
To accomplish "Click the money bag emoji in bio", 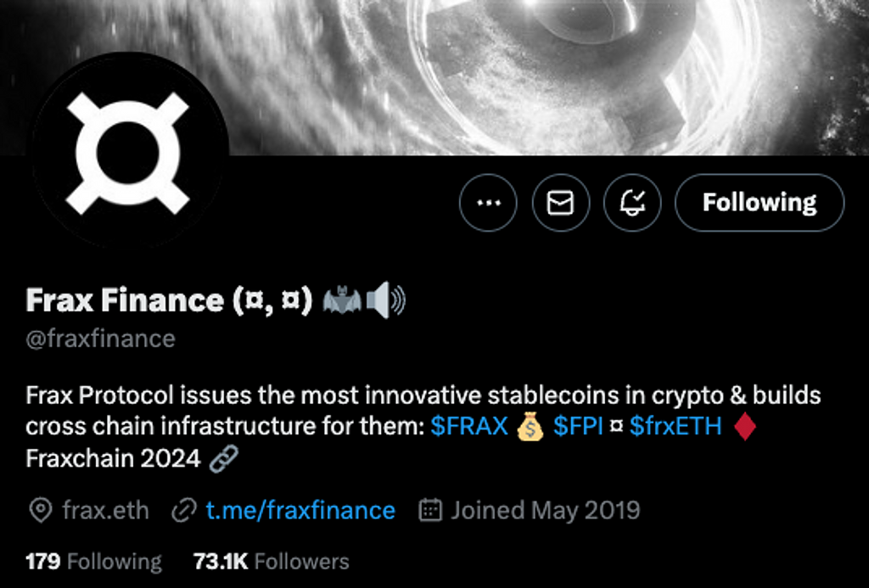I will [x=530, y=427].
